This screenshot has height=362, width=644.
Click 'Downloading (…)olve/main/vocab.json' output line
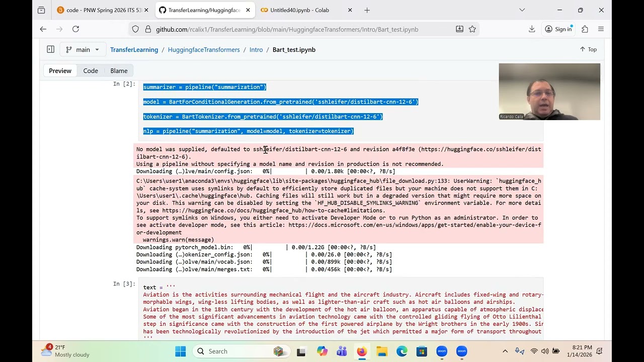coord(264,262)
